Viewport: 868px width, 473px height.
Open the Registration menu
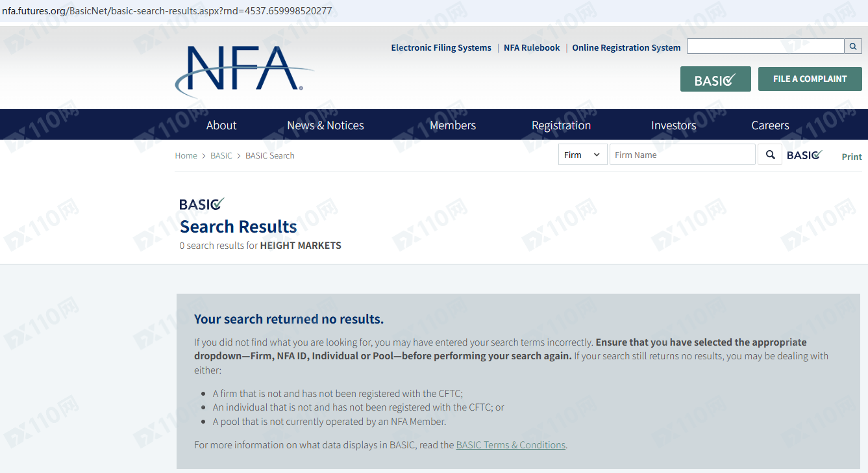click(x=561, y=125)
